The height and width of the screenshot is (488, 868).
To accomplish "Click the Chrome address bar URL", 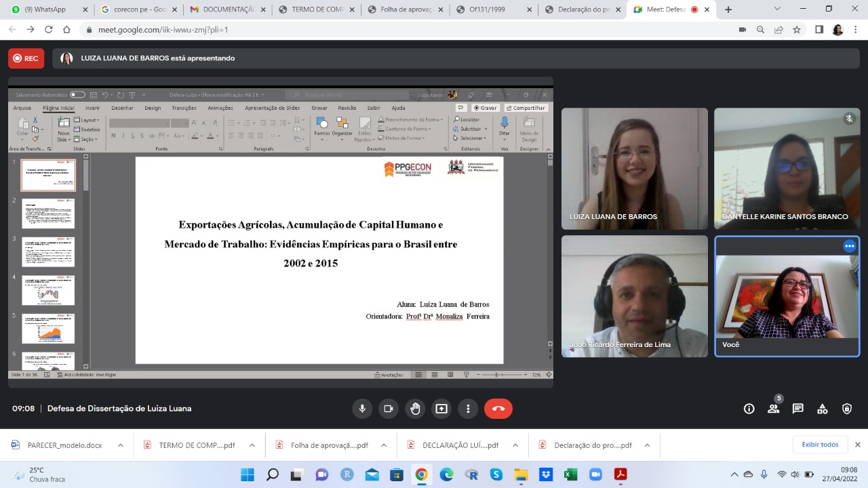I will coord(161,30).
